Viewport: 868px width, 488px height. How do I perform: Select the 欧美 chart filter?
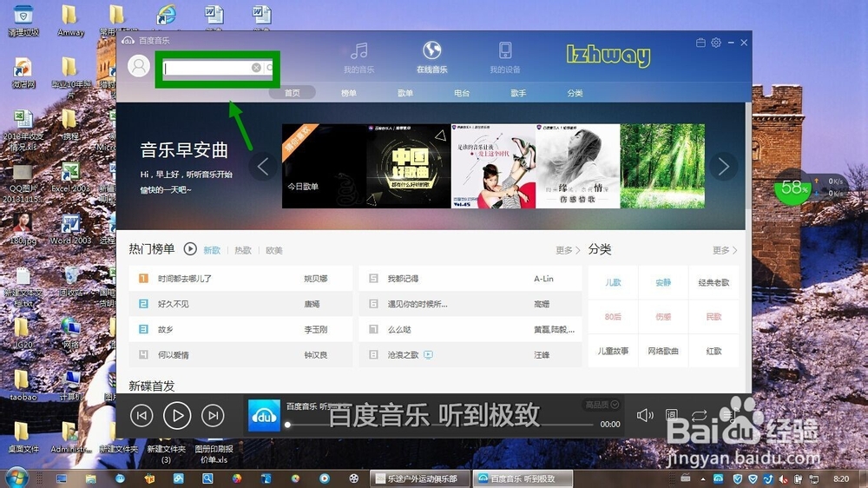[274, 250]
